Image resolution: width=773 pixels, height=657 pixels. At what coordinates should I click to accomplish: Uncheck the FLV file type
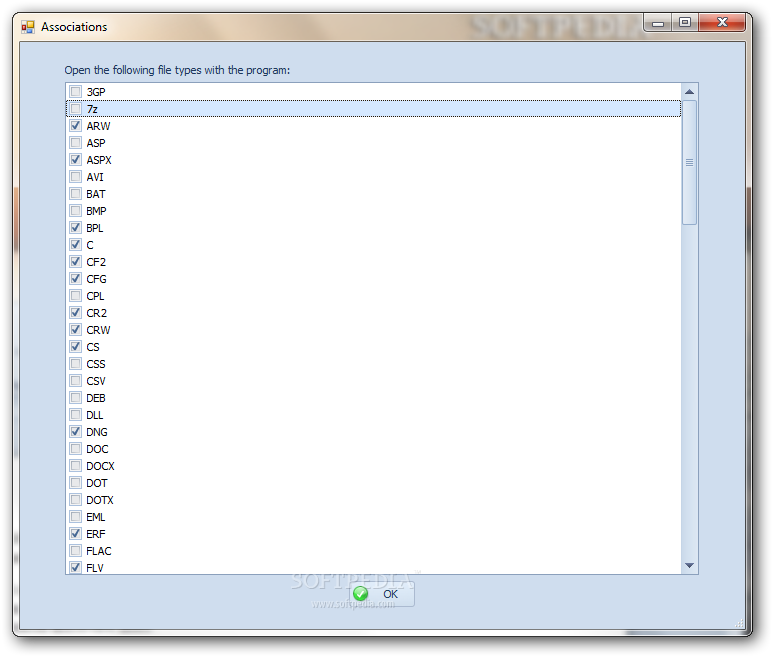pyautogui.click(x=75, y=568)
